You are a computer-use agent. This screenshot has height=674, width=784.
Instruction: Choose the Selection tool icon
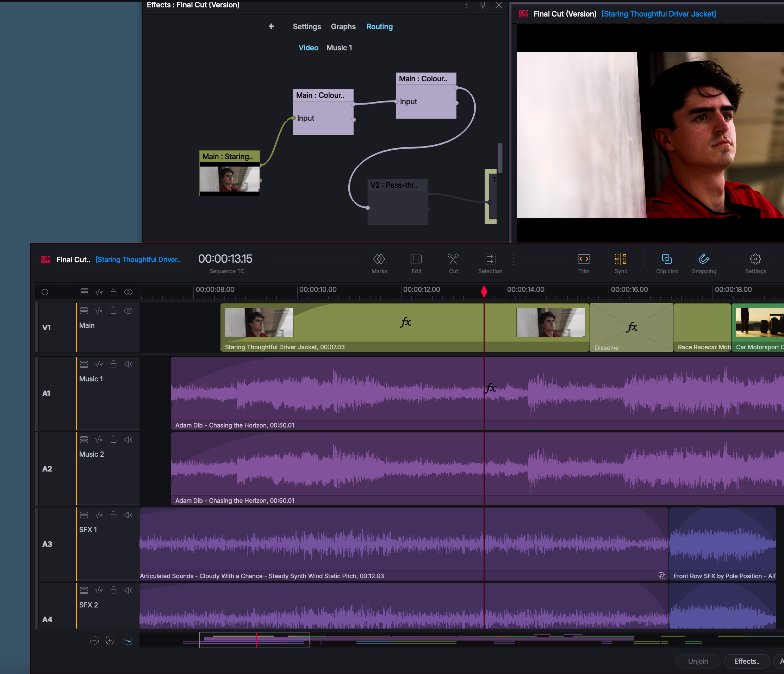pyautogui.click(x=490, y=259)
